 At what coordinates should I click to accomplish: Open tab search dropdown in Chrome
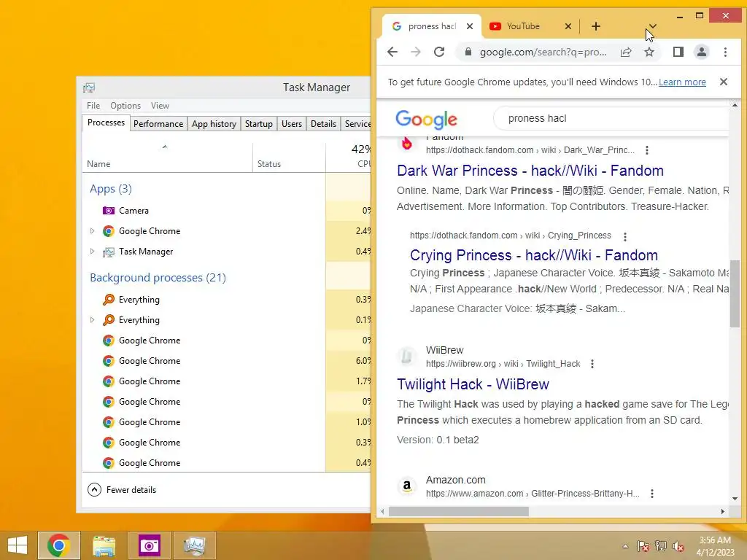pyautogui.click(x=653, y=26)
